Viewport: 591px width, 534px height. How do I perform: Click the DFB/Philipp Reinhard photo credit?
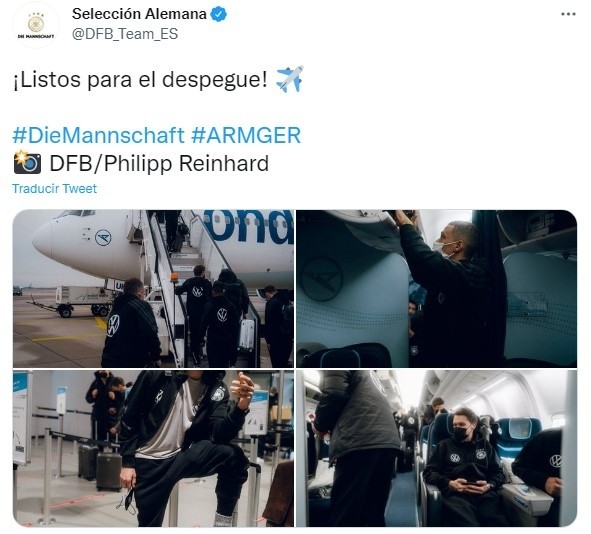click(x=159, y=164)
